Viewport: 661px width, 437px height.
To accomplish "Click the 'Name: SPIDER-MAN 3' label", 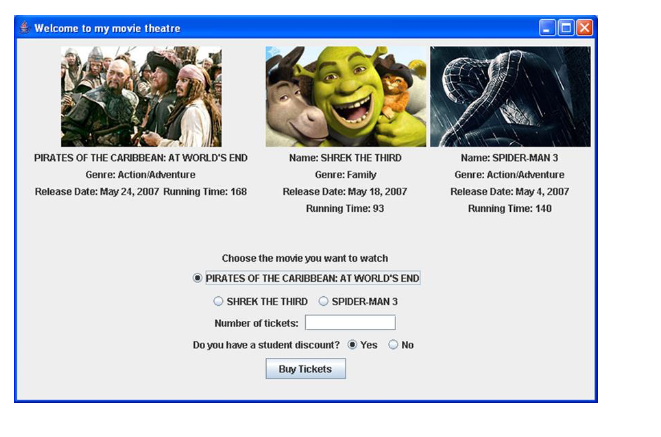I will [x=509, y=158].
